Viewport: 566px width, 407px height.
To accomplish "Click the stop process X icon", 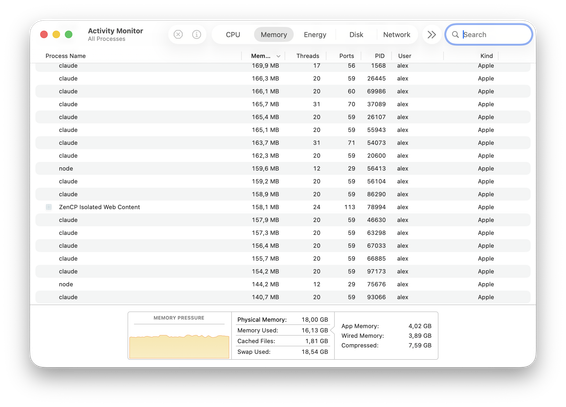I will [178, 34].
